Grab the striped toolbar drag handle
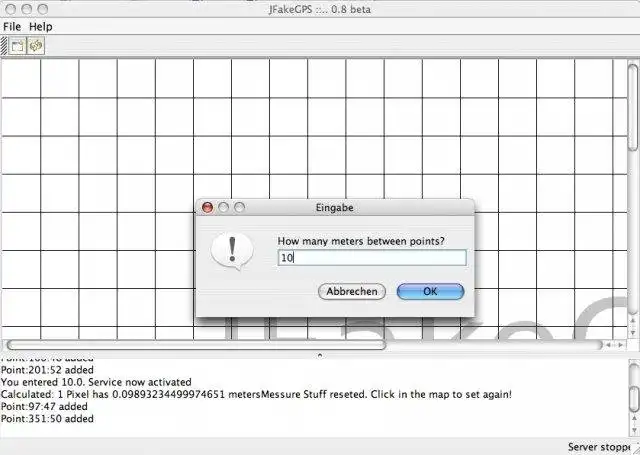The width and height of the screenshot is (640, 455). [x=4, y=46]
